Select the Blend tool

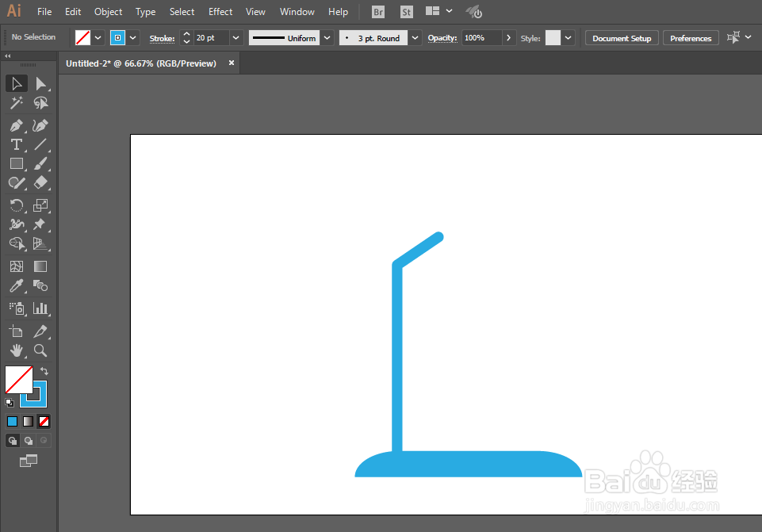pyautogui.click(x=40, y=285)
